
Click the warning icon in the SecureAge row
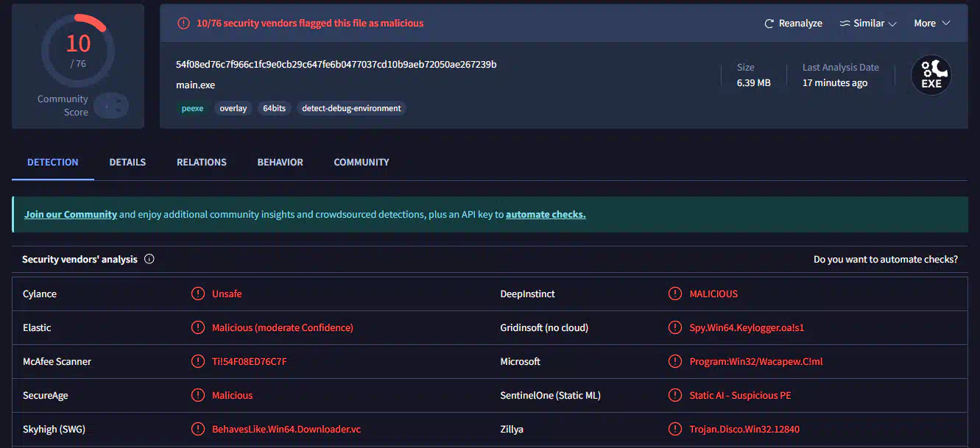[198, 395]
